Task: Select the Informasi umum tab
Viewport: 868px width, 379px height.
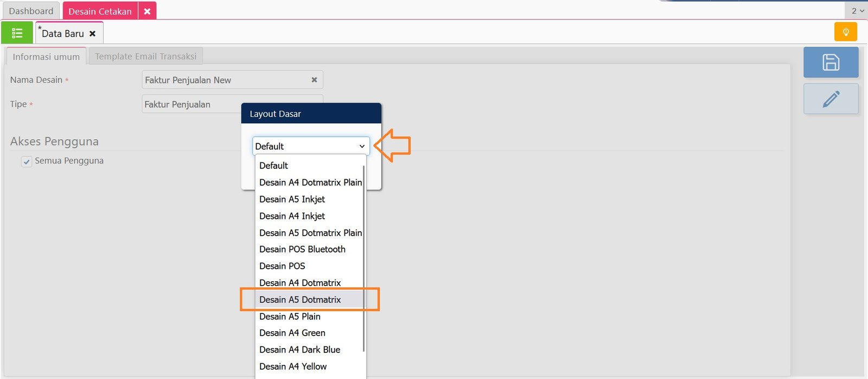Action: pos(46,56)
